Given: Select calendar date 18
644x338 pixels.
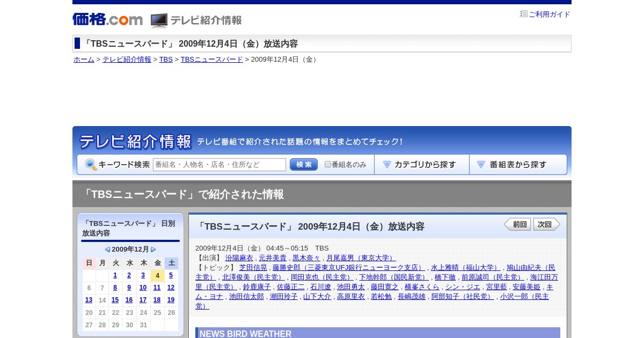Looking at the screenshot, I should click(x=157, y=300).
